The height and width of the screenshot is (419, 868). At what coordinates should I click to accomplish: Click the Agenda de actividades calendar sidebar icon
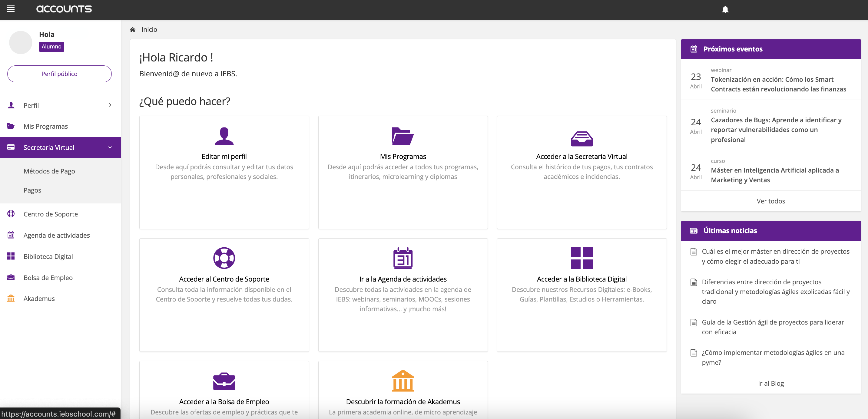pos(11,235)
